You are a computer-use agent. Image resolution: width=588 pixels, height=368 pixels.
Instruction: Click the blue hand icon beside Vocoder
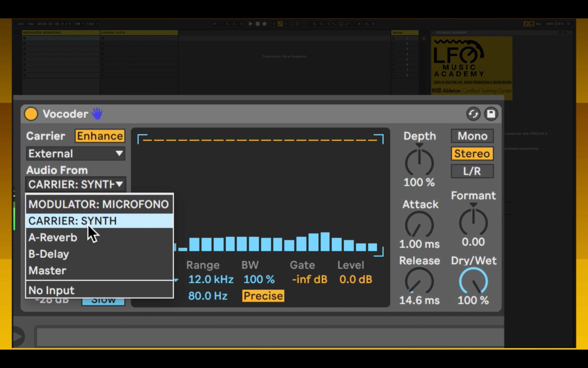(97, 114)
